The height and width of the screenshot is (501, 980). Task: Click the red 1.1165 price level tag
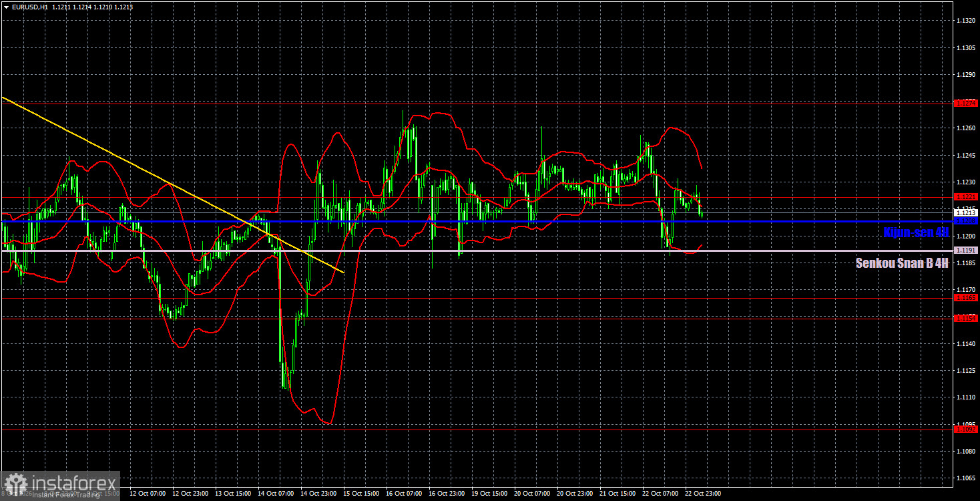tap(966, 298)
